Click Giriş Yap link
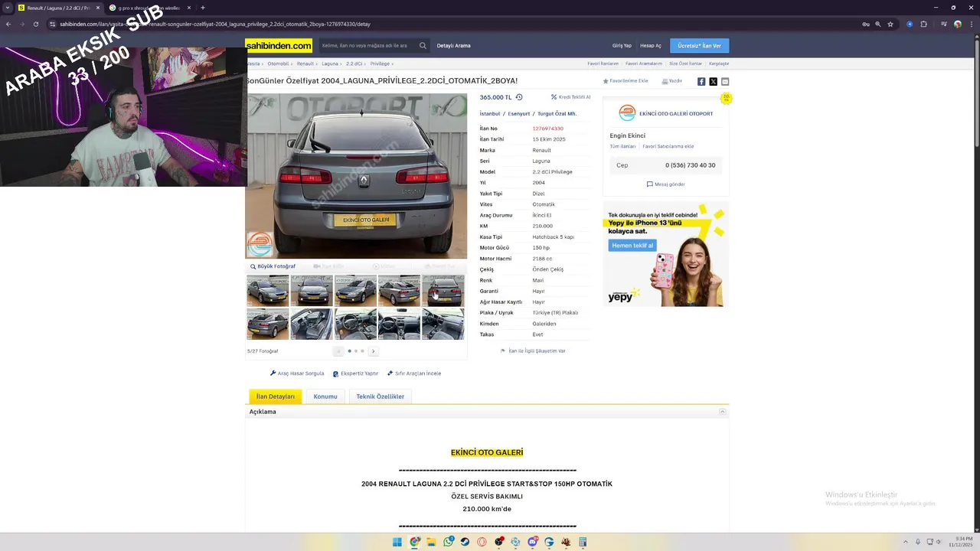 [622, 45]
